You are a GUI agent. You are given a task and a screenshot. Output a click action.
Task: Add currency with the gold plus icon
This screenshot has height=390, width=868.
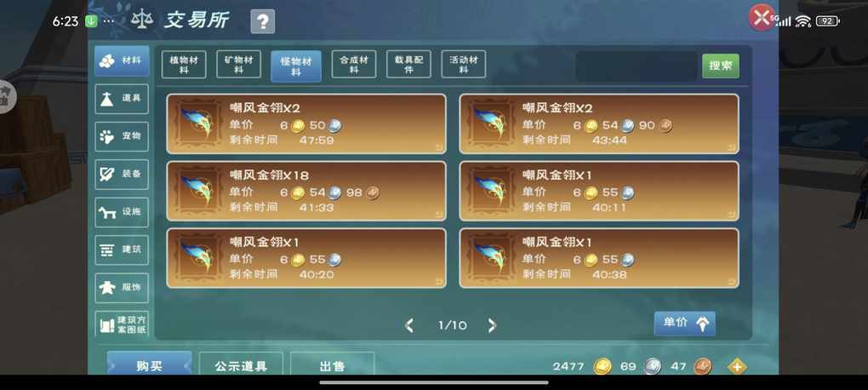pos(737,366)
